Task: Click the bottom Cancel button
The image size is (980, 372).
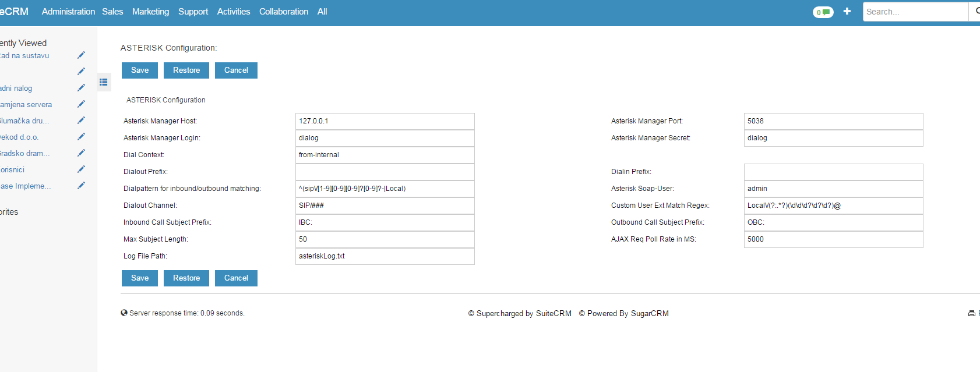Action: pyautogui.click(x=236, y=278)
